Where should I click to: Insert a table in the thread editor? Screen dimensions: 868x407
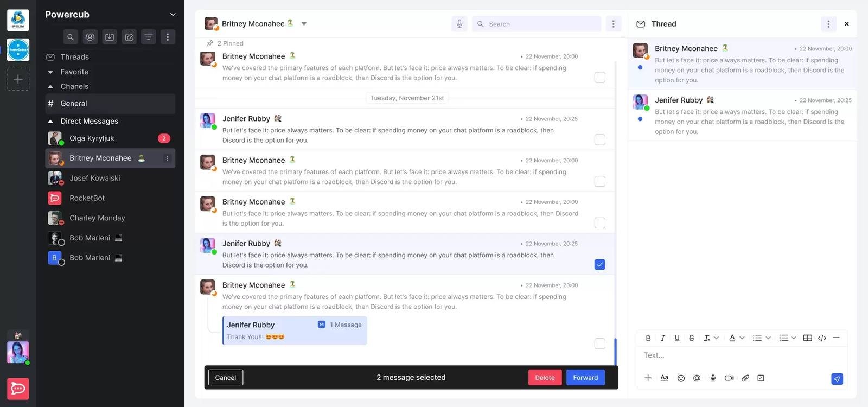808,338
